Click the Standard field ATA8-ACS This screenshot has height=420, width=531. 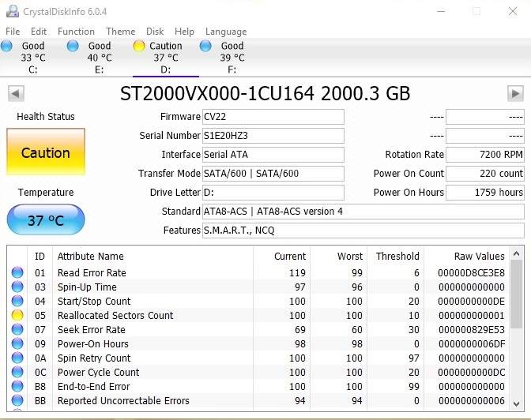[363, 212]
